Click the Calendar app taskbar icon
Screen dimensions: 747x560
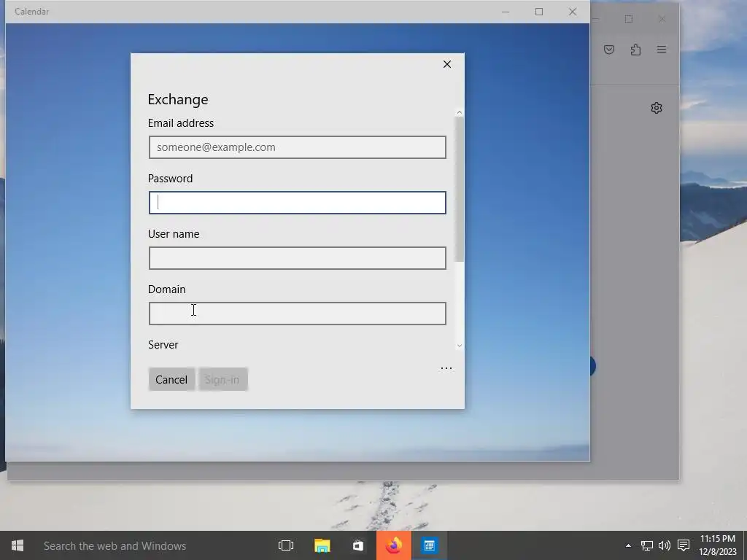(429, 545)
